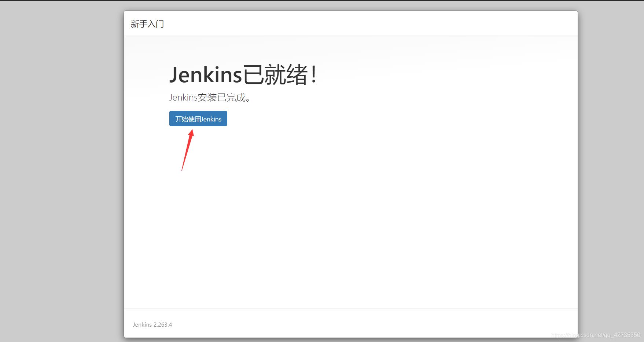644x342 pixels.
Task: Click the Jenkins安装已完成。 message
Action: click(210, 98)
